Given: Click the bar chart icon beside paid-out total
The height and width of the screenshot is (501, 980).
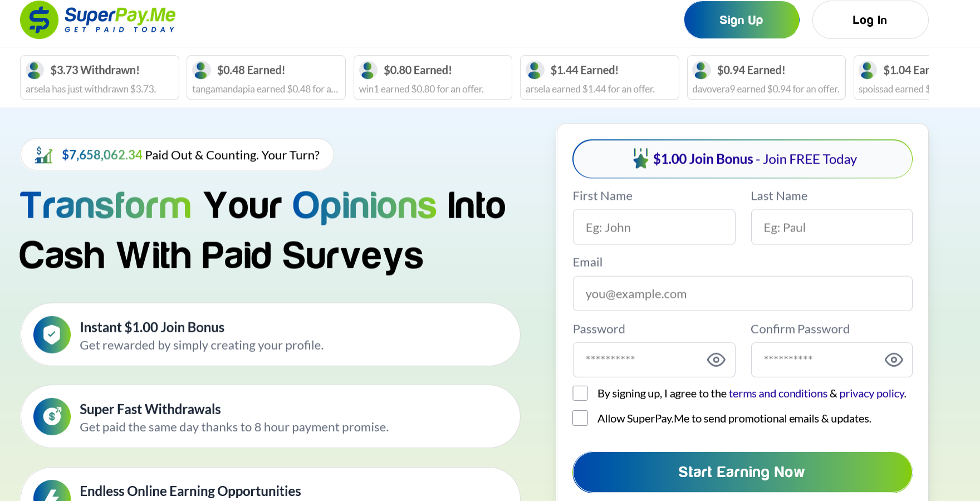Looking at the screenshot, I should pos(43,155).
